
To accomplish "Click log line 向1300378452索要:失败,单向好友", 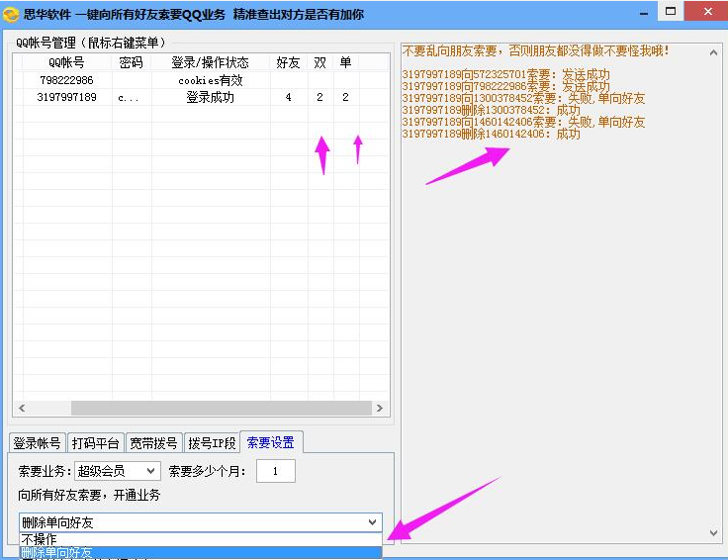I will coord(523,98).
